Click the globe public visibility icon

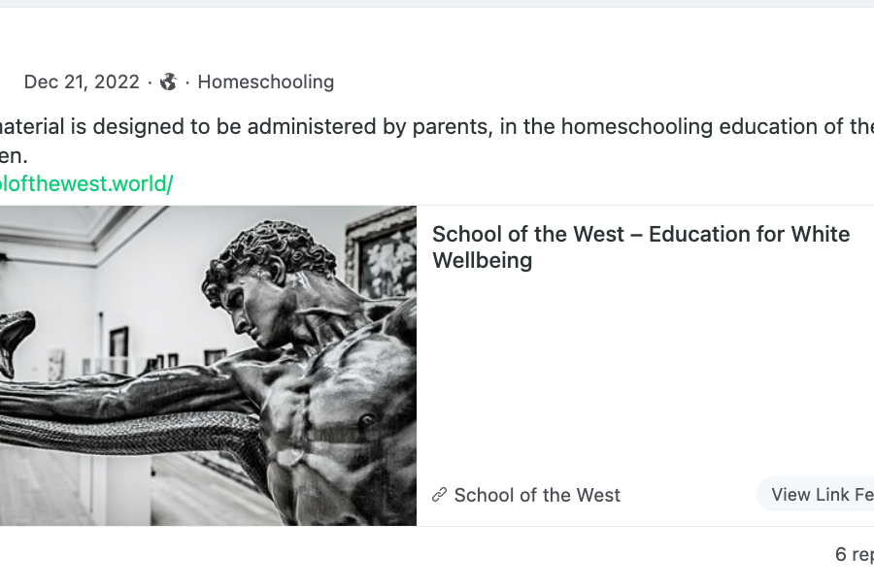[x=168, y=82]
